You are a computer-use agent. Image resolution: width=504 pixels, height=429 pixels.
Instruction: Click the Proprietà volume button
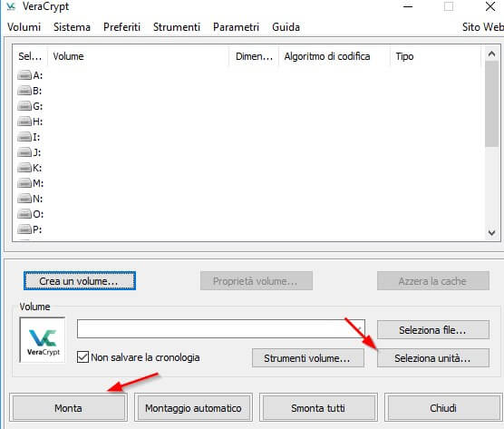click(x=257, y=281)
